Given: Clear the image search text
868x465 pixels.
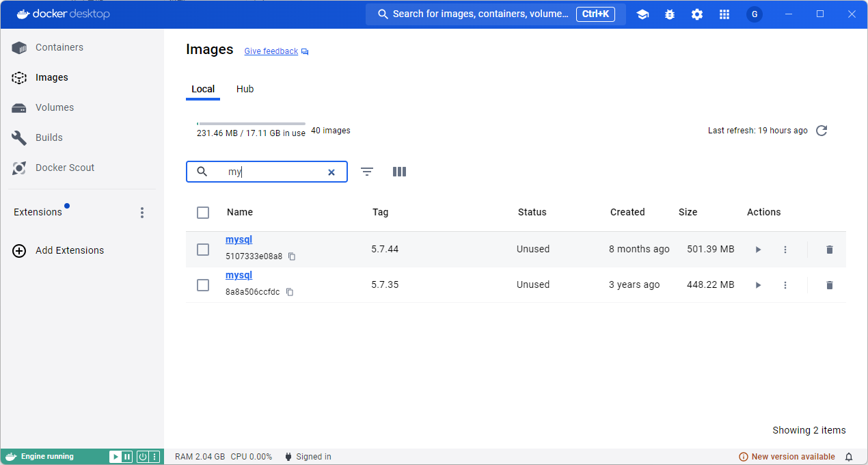Looking at the screenshot, I should (x=331, y=172).
